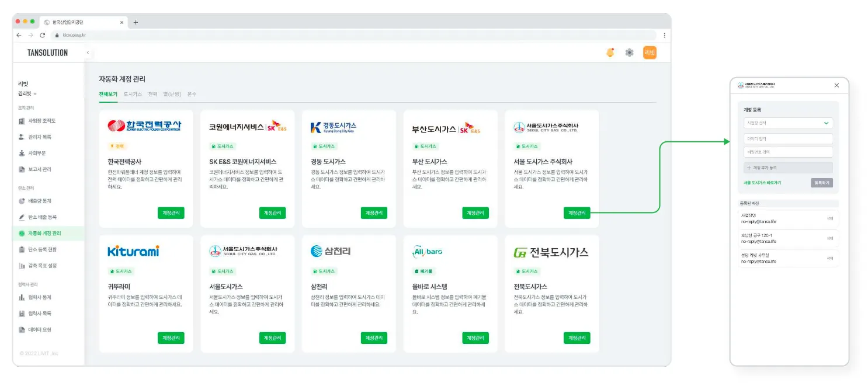
Task: Click the 자동화 계정 관리 page heading
Action: pyautogui.click(x=122, y=79)
